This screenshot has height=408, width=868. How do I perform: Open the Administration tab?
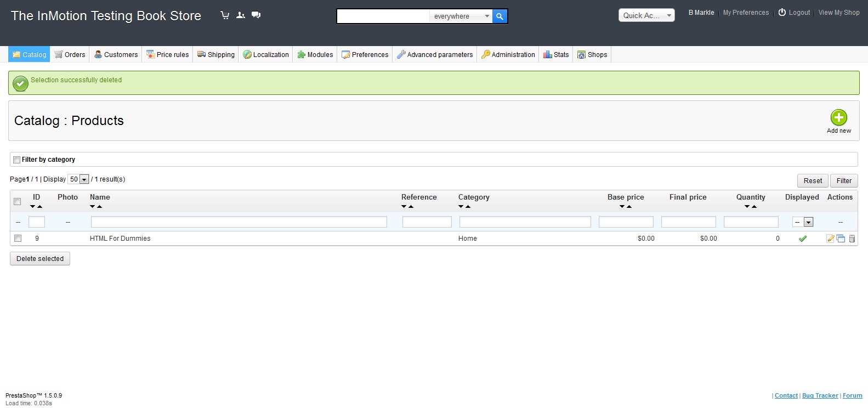[x=508, y=54]
